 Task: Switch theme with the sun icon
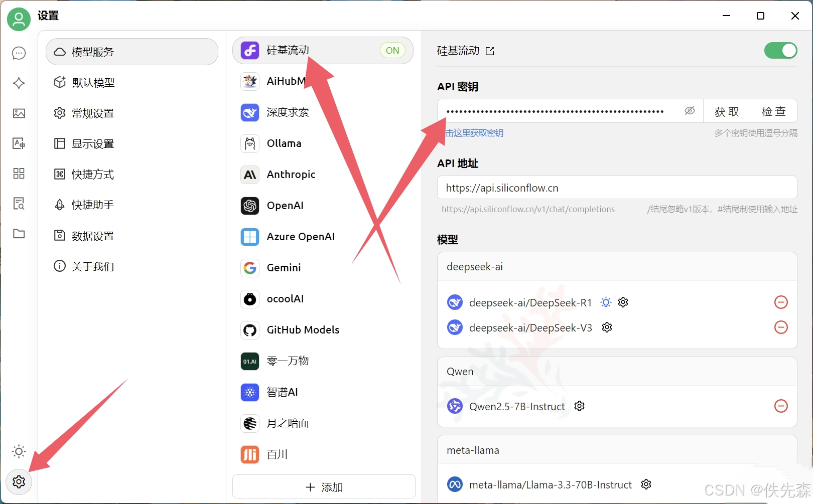[19, 451]
